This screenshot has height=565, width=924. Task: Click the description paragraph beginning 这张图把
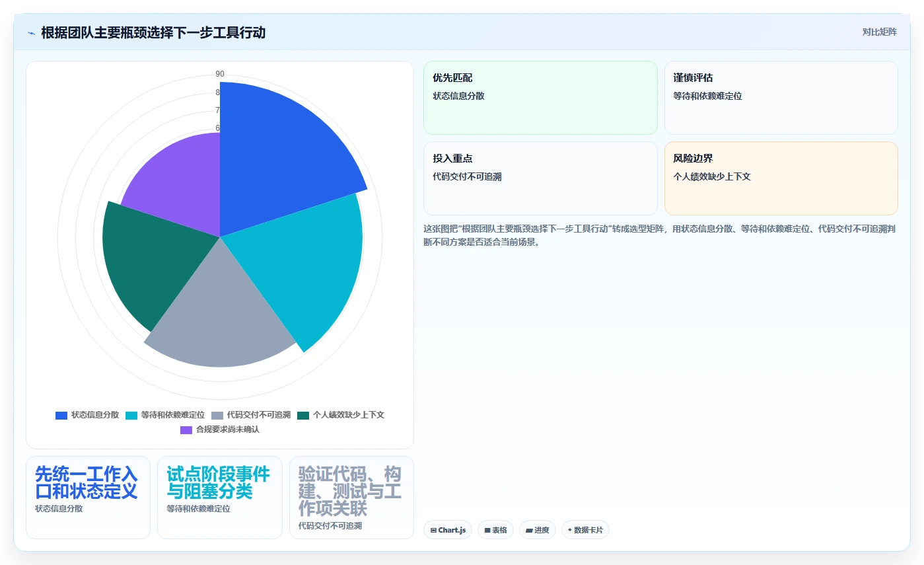point(659,235)
